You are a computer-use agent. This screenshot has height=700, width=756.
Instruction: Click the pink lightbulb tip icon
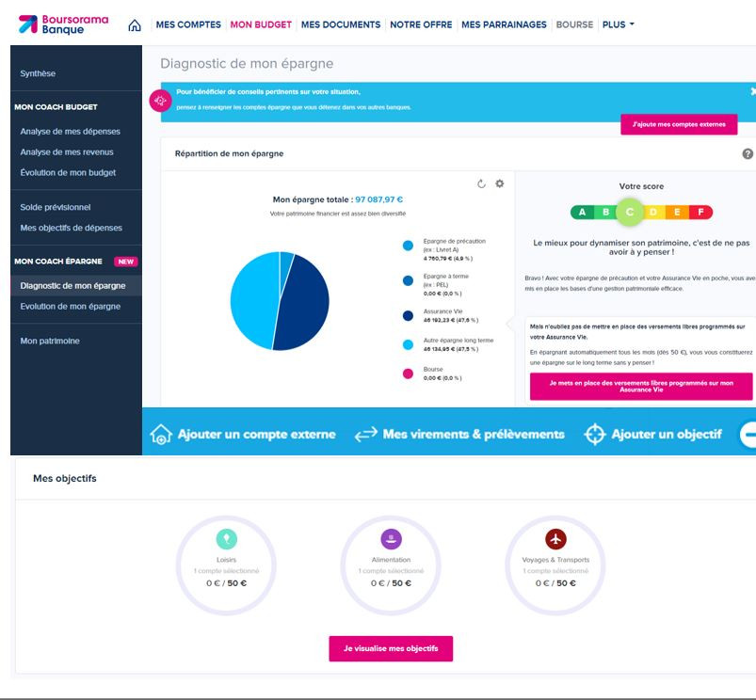(161, 101)
